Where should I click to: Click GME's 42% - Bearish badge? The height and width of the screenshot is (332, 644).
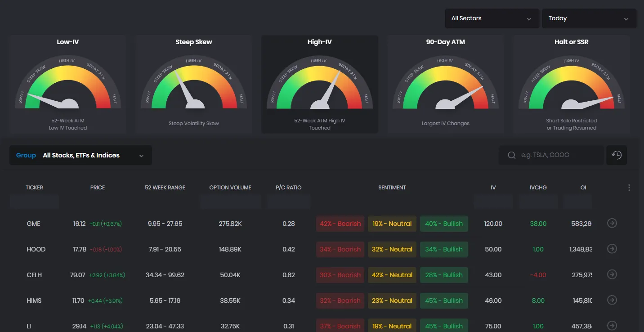340,224
